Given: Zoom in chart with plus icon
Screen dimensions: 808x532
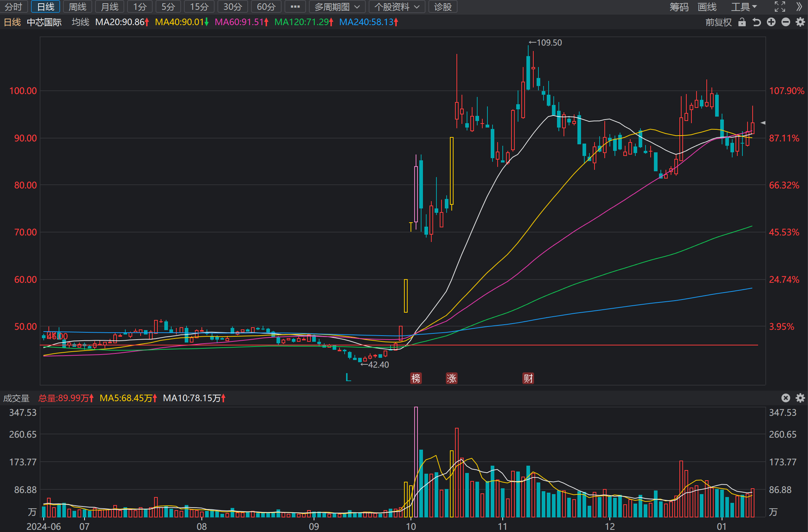Looking at the screenshot, I should (x=771, y=22).
